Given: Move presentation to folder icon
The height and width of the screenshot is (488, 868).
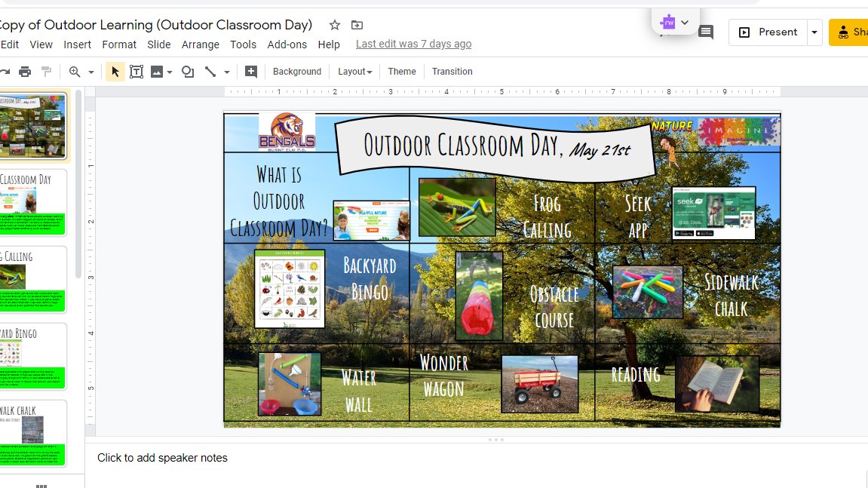Looking at the screenshot, I should coord(357,25).
